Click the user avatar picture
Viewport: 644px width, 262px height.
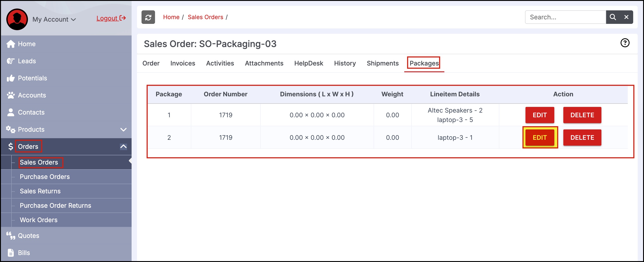pos(17,20)
